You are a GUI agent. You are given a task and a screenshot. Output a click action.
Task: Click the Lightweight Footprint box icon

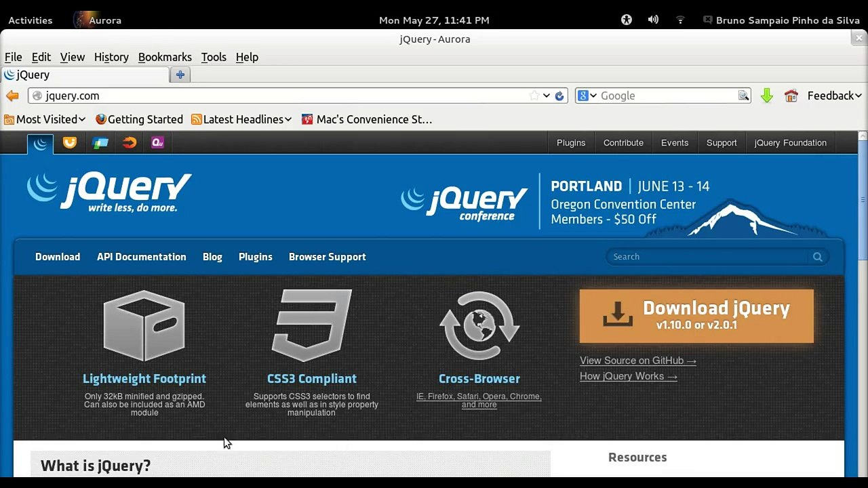click(x=144, y=326)
